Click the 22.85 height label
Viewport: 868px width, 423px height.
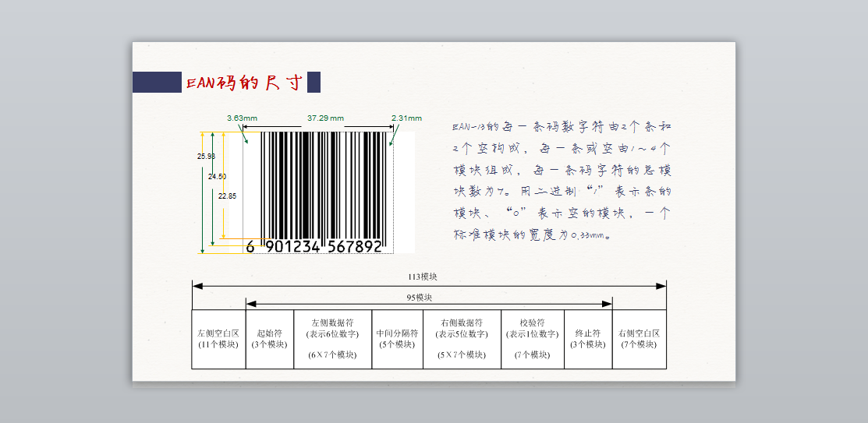pos(228,196)
